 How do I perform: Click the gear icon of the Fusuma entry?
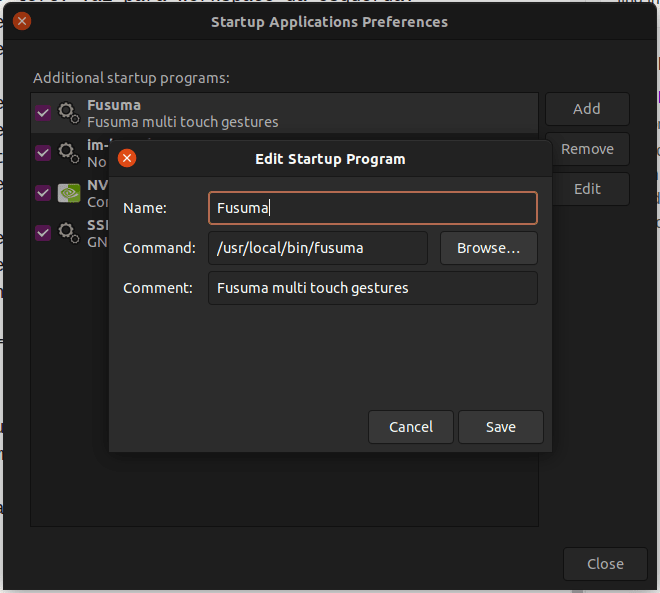click(69, 113)
